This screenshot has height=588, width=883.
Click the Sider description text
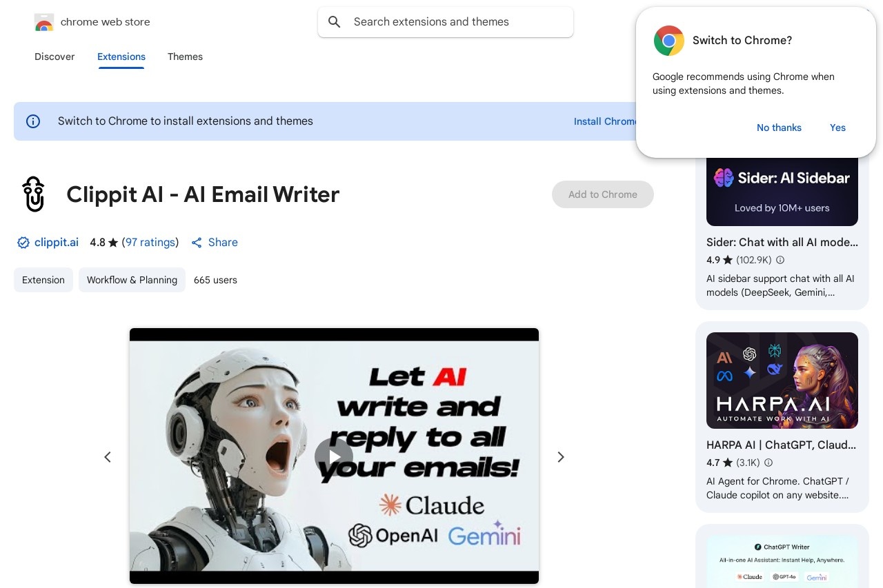780,285
